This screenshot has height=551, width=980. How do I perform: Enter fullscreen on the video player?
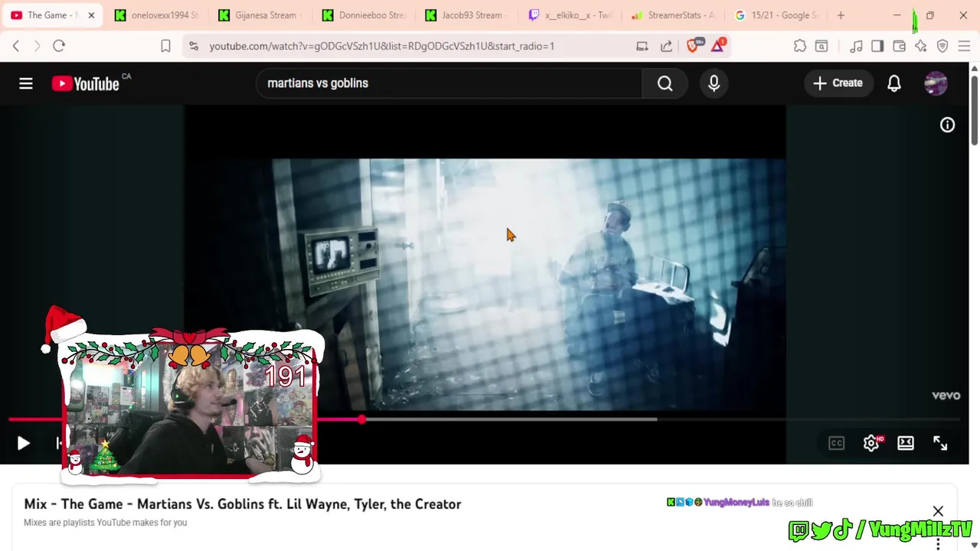click(x=940, y=443)
